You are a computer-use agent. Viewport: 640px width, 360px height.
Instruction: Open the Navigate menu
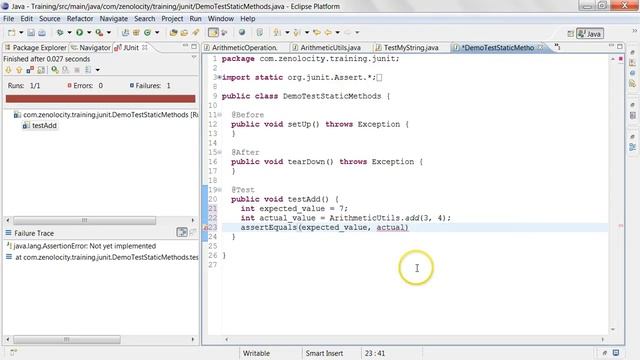113,19
